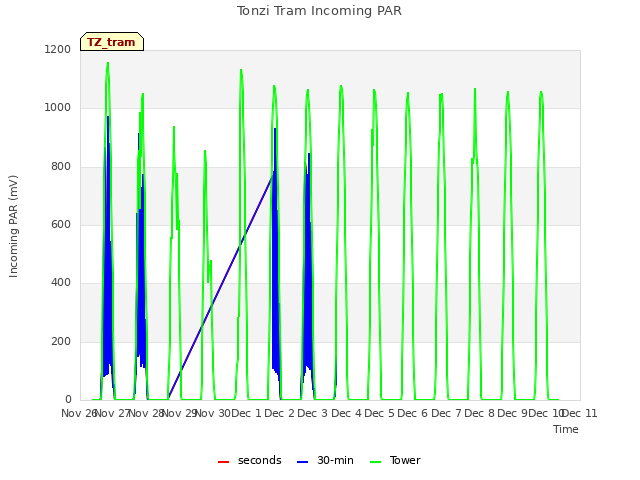
Task: Click the 1000 y-axis tick label
Action: [x=58, y=108]
